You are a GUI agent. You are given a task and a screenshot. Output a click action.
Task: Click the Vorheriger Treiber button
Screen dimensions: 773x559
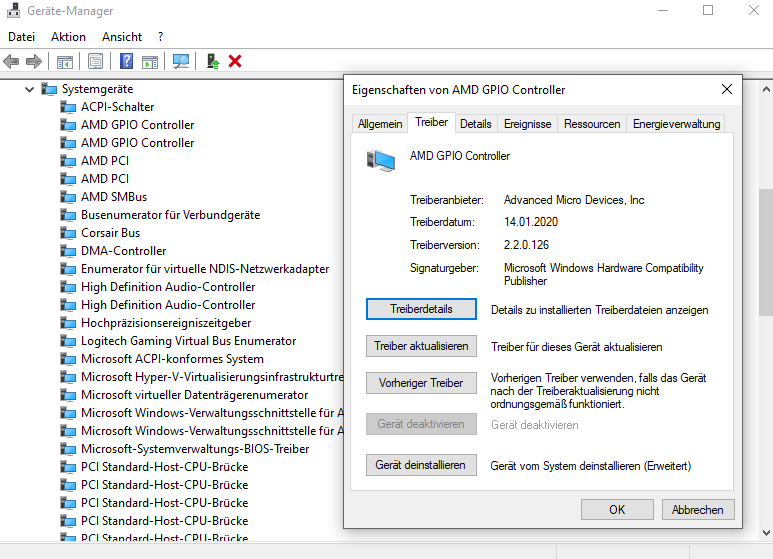coord(422,383)
